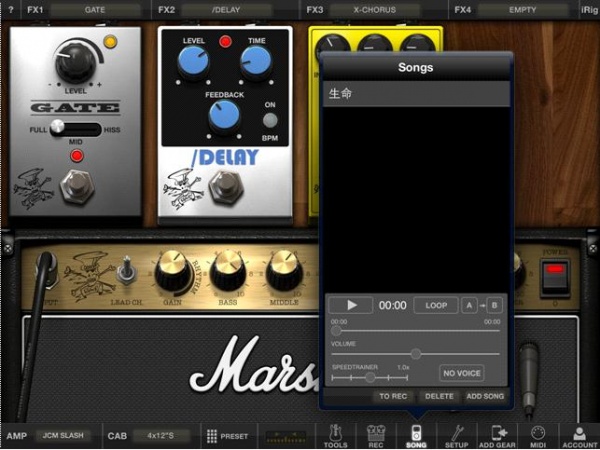Click the amp BASS knob
This screenshot has height=450, width=600.
click(228, 271)
